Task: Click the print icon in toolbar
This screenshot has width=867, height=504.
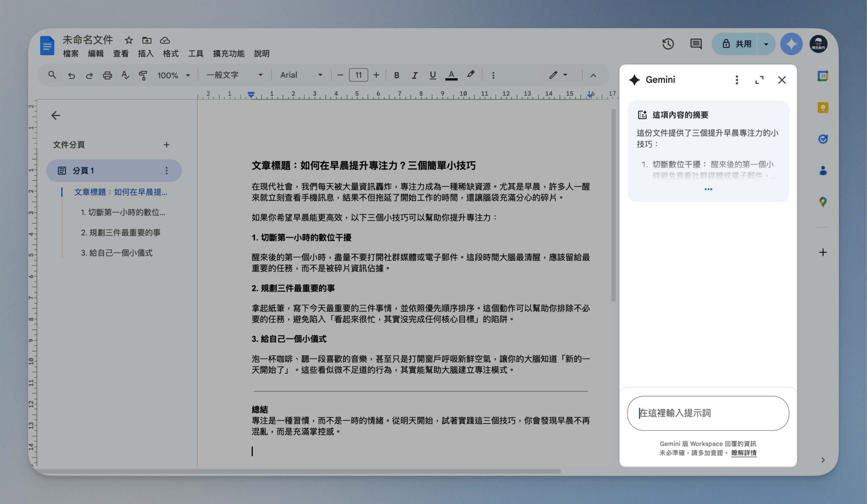Action: tap(107, 75)
